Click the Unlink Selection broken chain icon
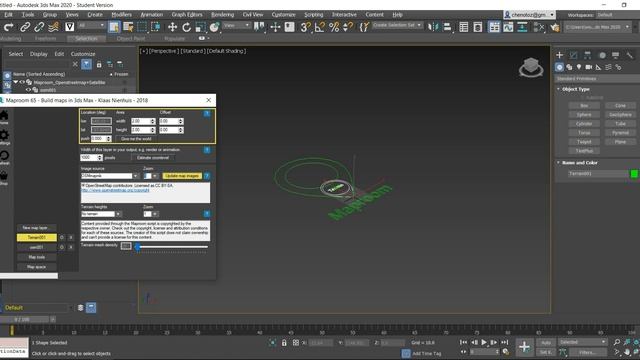The image size is (640, 360). tap(39, 27)
